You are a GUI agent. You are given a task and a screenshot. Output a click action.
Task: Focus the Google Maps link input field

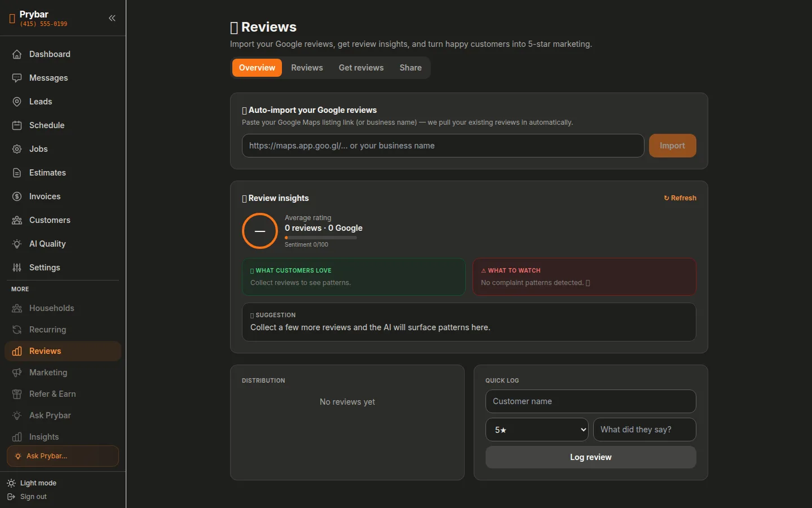(x=443, y=146)
